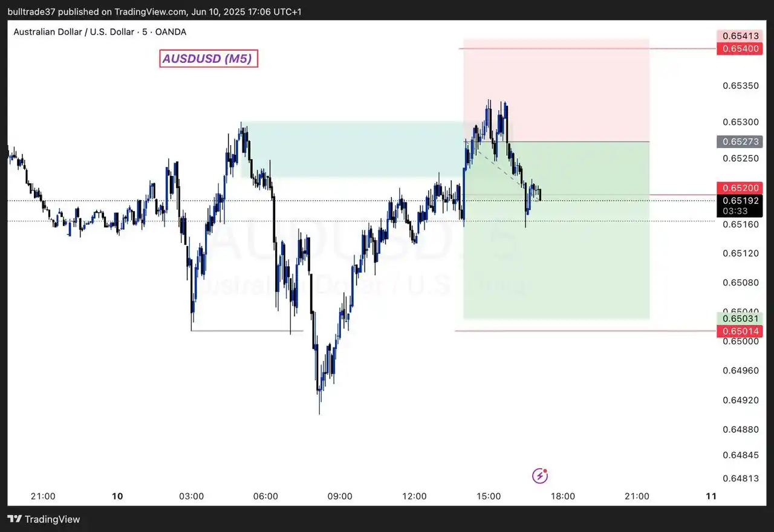Viewport: 774px width, 532px height.
Task: Click the day 11 time axis label
Action: [711, 496]
